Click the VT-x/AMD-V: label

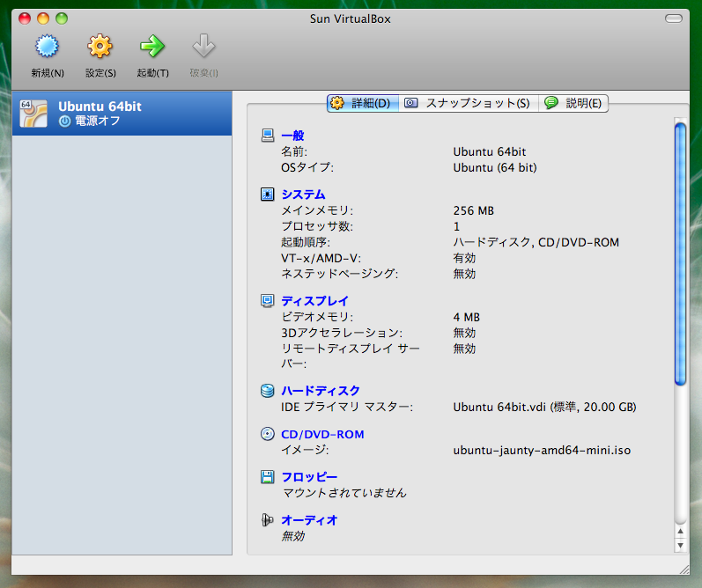point(321,258)
